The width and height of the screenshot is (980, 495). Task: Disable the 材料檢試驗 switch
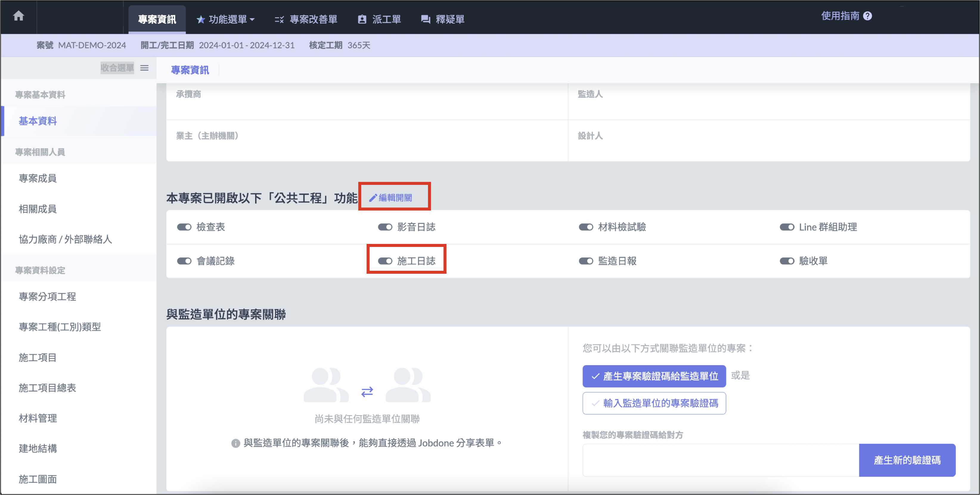(x=585, y=227)
